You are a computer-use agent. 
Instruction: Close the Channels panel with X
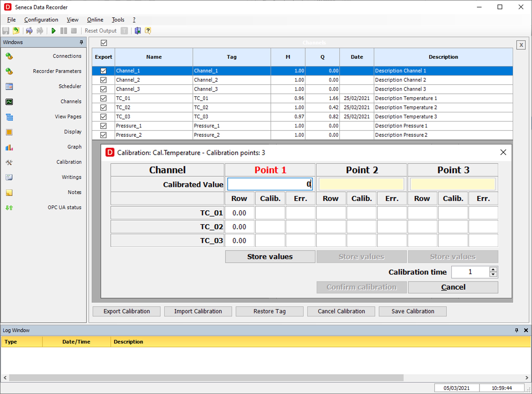coord(521,45)
